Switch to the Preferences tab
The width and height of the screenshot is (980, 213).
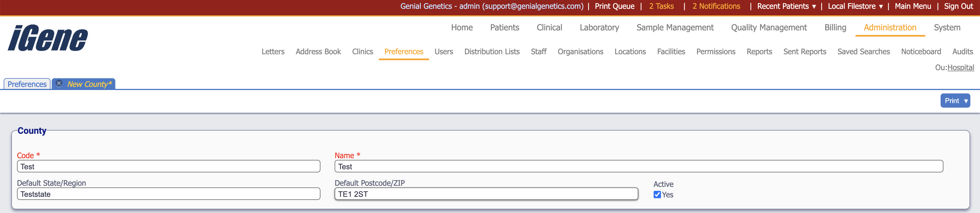pyautogui.click(x=27, y=84)
